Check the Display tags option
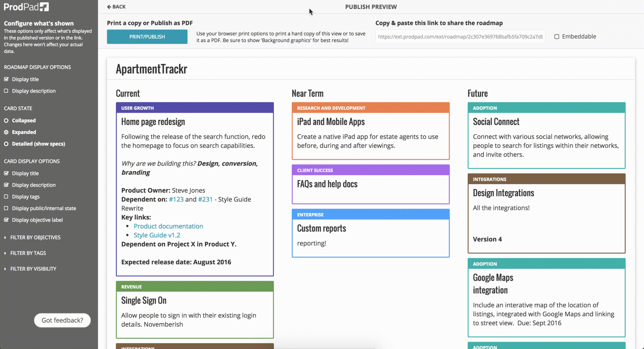This screenshot has height=349, width=644. coord(7,197)
